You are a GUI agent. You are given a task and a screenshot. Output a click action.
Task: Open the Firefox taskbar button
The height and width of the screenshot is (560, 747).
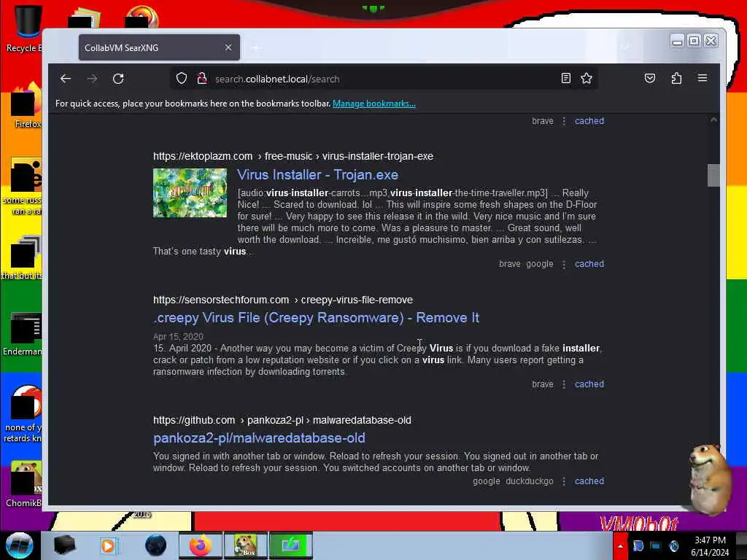(x=200, y=545)
